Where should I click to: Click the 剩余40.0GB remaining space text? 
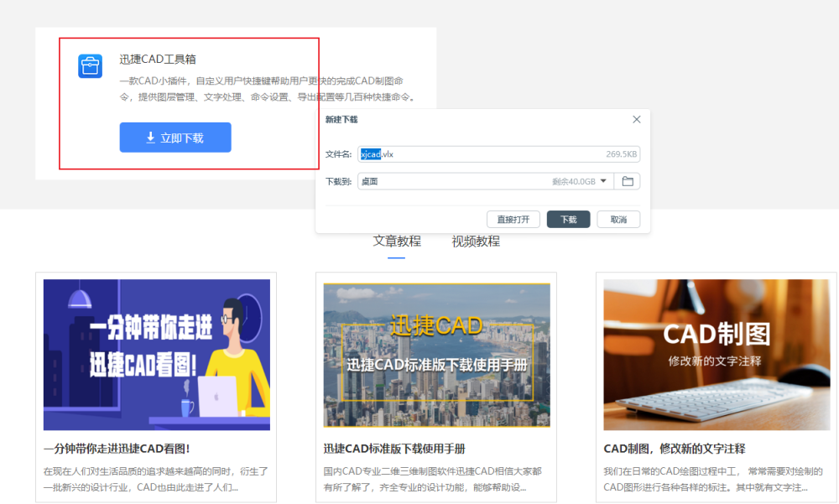tap(574, 181)
